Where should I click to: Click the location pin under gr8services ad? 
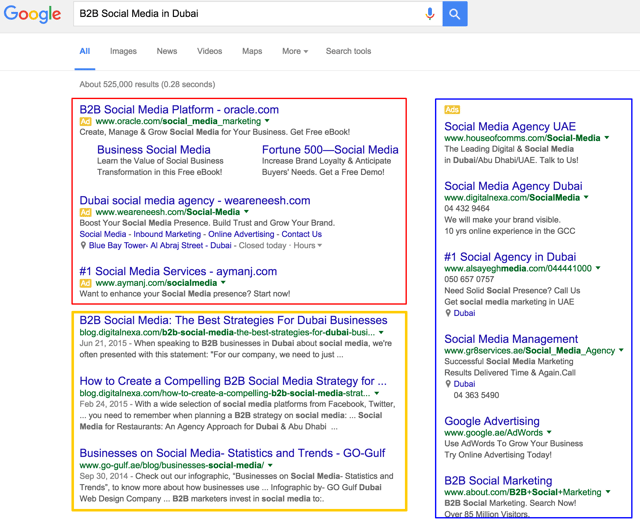448,384
